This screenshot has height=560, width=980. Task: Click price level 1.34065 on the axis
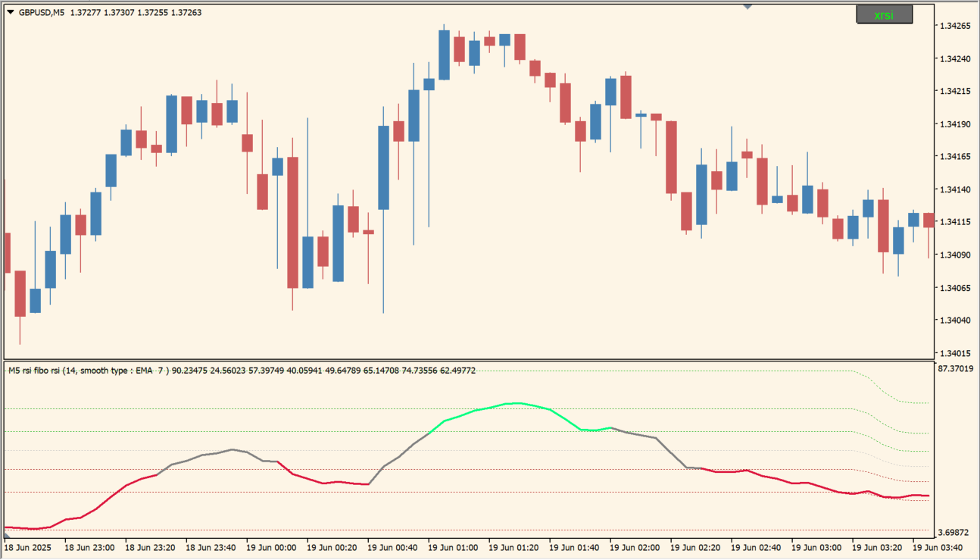[x=954, y=287]
